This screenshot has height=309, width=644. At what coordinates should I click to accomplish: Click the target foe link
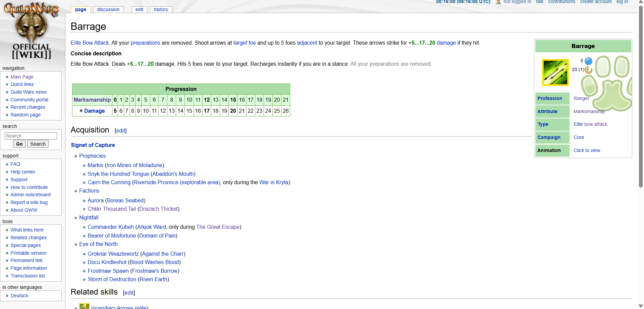[x=245, y=43]
